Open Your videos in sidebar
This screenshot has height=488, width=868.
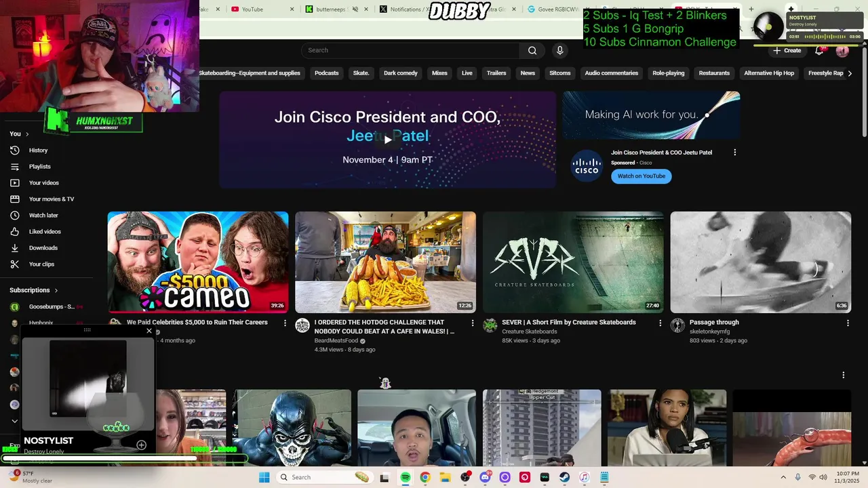pyautogui.click(x=43, y=183)
